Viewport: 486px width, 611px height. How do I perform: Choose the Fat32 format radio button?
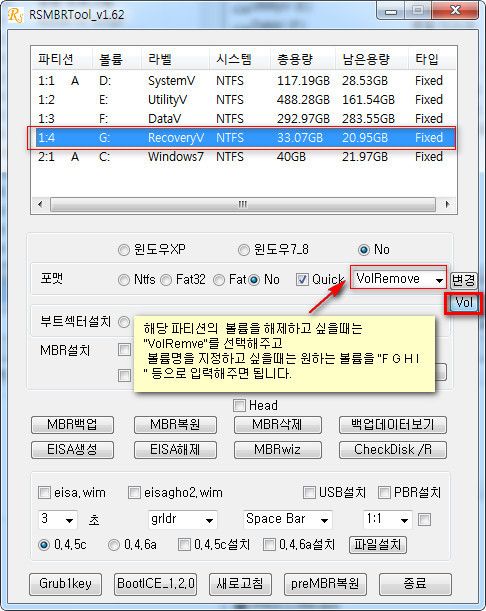(166, 280)
